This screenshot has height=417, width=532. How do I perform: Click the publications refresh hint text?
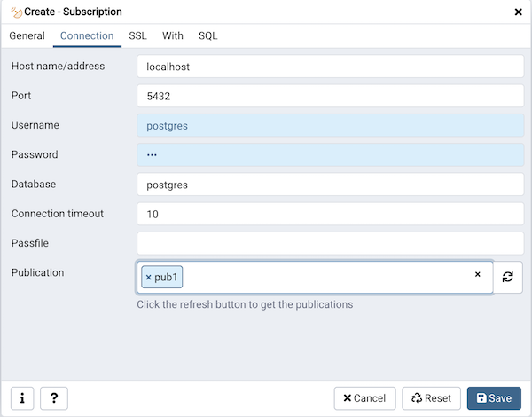pos(245,304)
